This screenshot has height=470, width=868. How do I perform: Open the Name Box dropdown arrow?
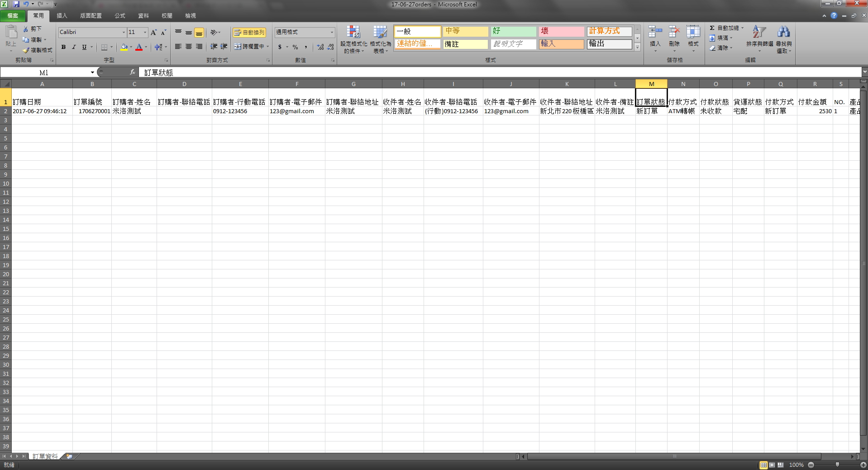coord(92,72)
